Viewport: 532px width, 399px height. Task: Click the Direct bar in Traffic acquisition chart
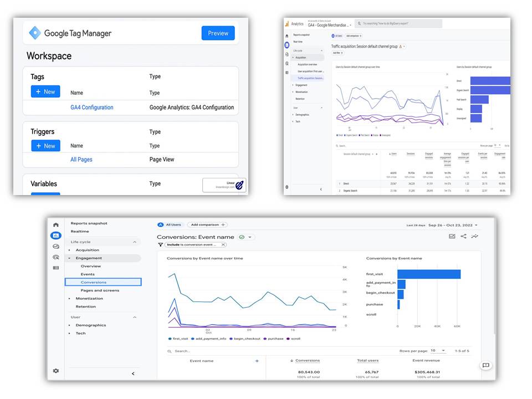pyautogui.click(x=490, y=80)
